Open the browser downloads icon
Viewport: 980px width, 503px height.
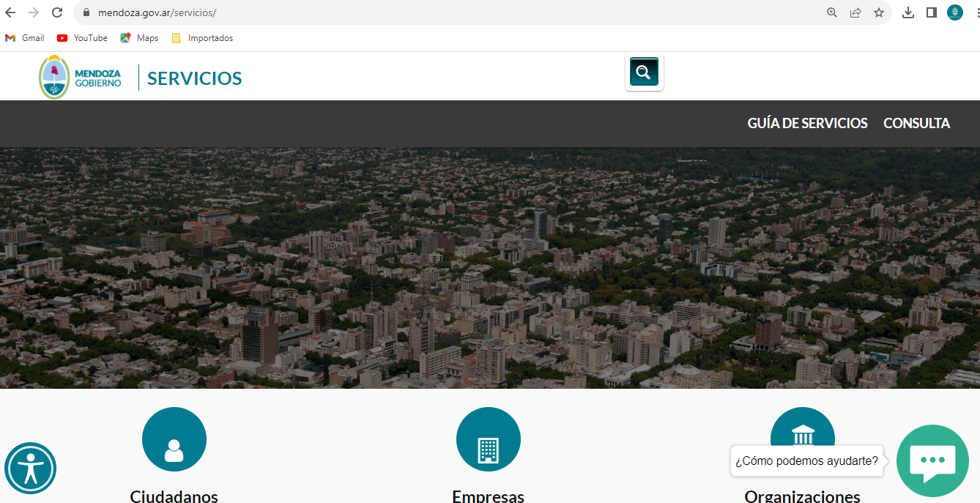(908, 12)
